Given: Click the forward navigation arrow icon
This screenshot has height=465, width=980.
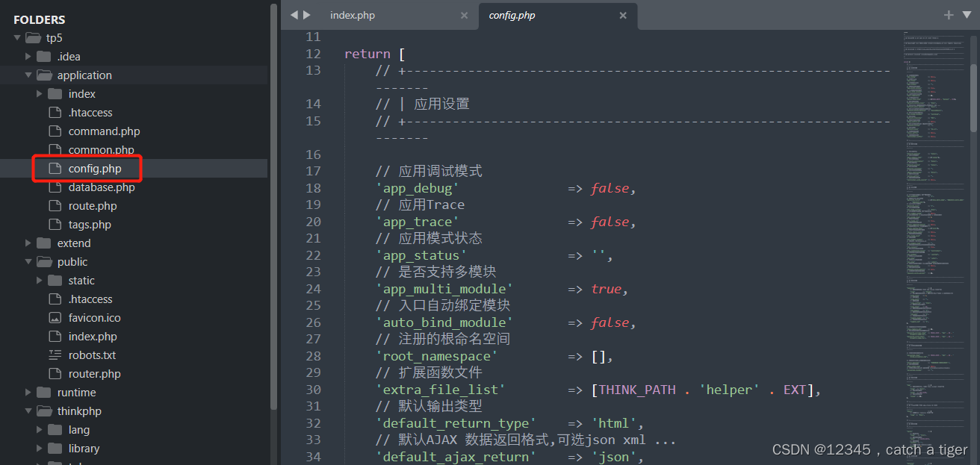Looking at the screenshot, I should (x=306, y=13).
